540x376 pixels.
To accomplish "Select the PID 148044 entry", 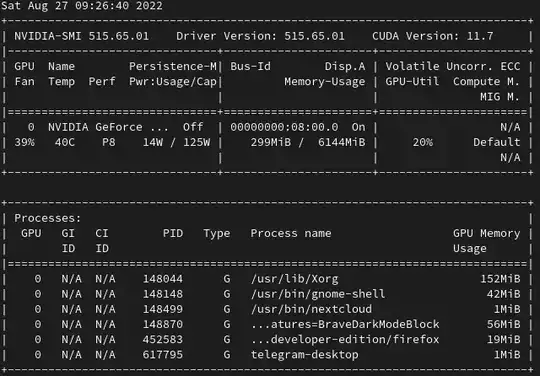I will coord(163,279).
